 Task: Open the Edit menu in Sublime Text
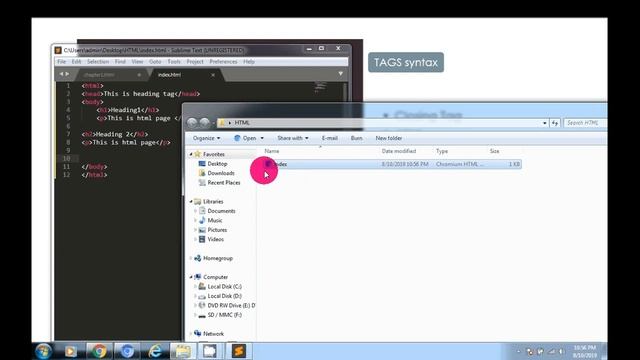click(76, 62)
